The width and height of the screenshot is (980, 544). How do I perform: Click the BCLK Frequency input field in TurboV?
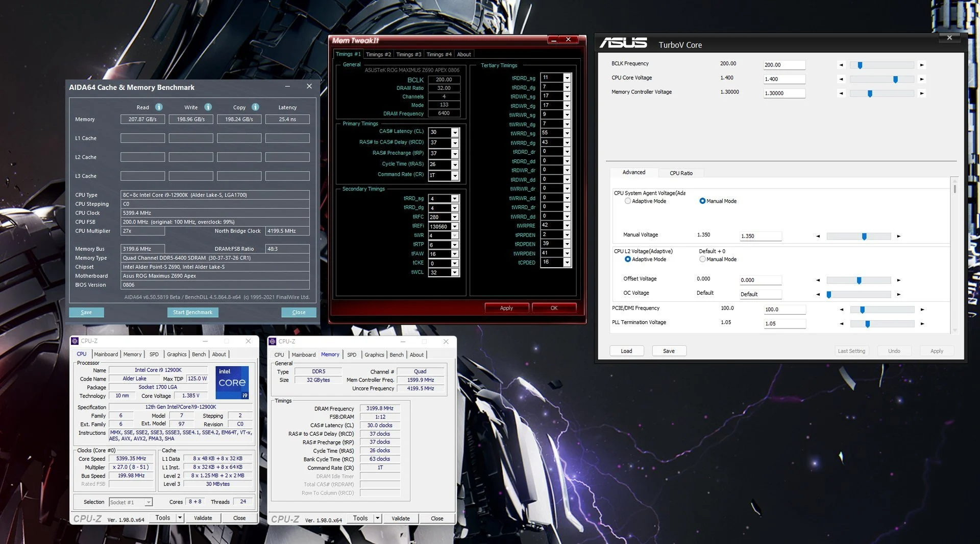784,65
